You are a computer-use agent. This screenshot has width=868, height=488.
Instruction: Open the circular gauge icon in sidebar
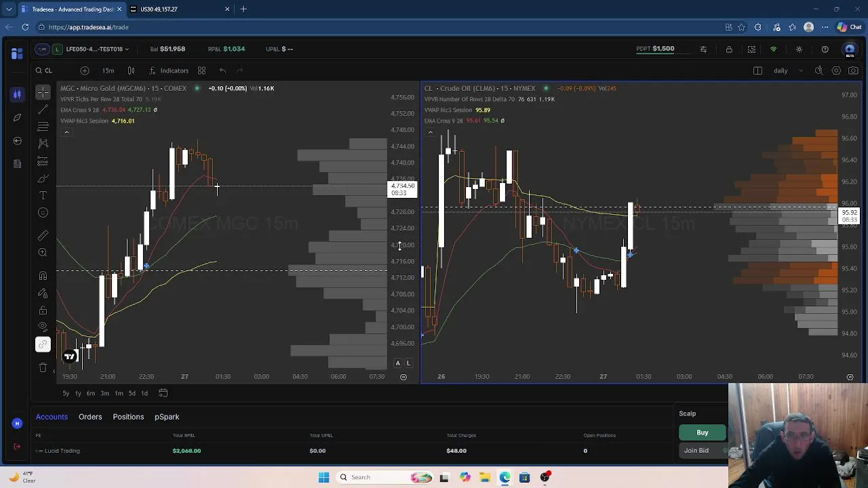[17, 140]
